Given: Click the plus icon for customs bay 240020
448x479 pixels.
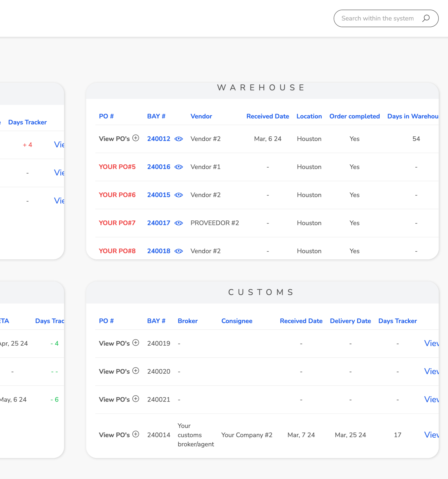Looking at the screenshot, I should pyautogui.click(x=136, y=371).
